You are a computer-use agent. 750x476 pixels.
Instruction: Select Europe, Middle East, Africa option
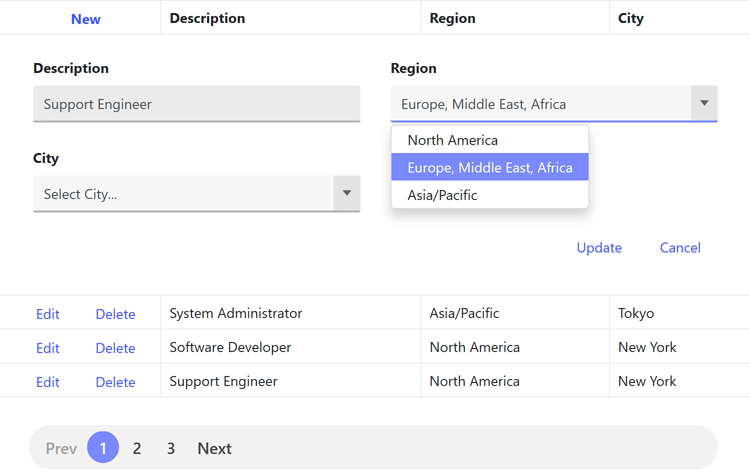489,167
